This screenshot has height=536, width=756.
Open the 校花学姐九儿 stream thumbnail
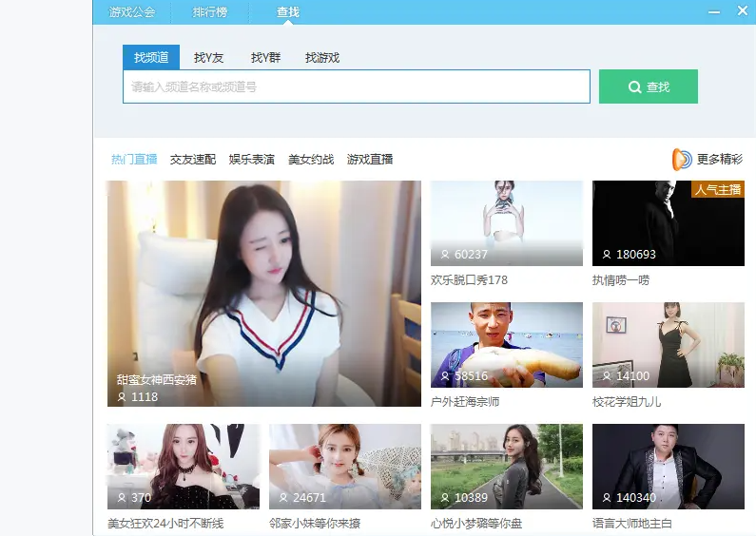(669, 345)
